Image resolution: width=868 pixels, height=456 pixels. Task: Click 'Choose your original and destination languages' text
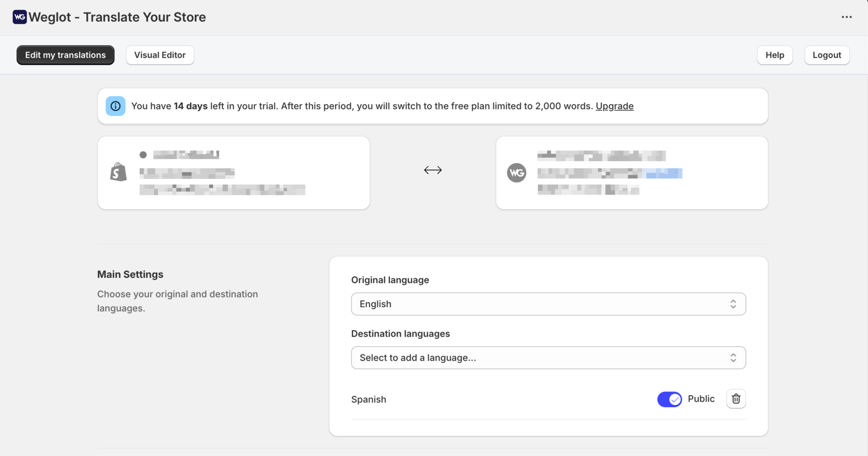coord(177,301)
